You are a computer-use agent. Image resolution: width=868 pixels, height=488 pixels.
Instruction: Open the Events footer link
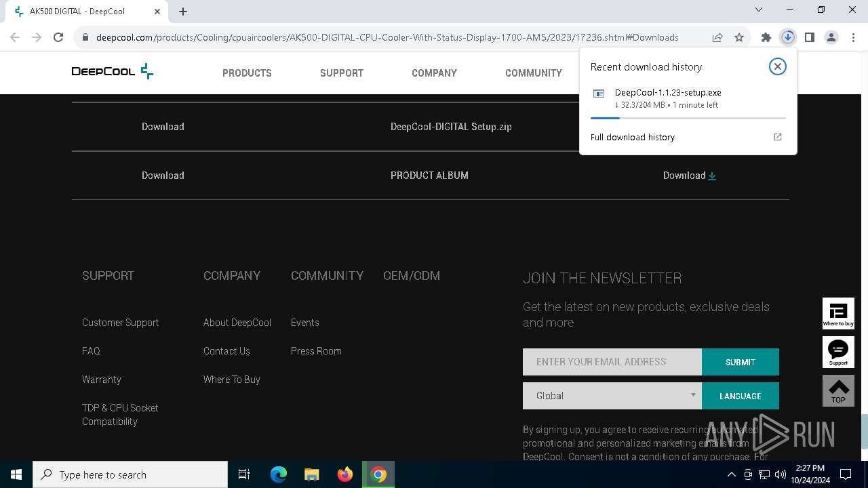pyautogui.click(x=305, y=323)
